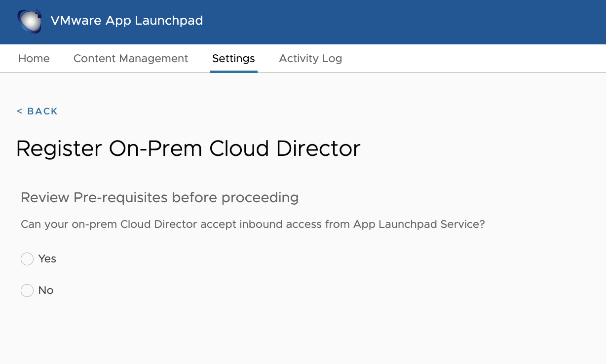Select the Settings tab
606x364 pixels.
pos(233,59)
